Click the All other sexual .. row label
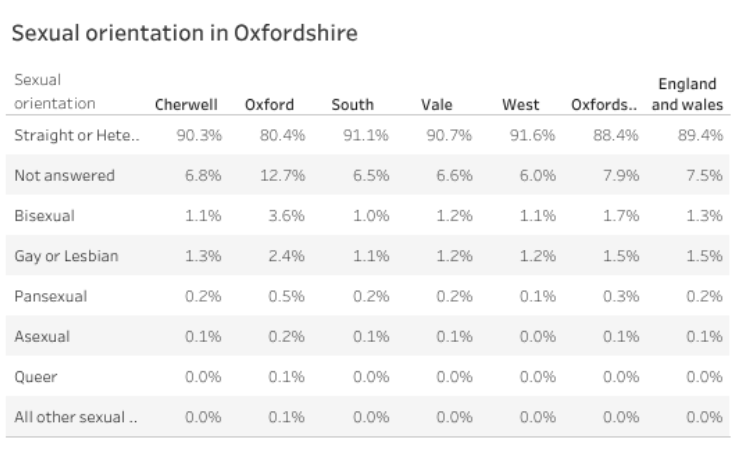The image size is (736, 454). coord(77,416)
